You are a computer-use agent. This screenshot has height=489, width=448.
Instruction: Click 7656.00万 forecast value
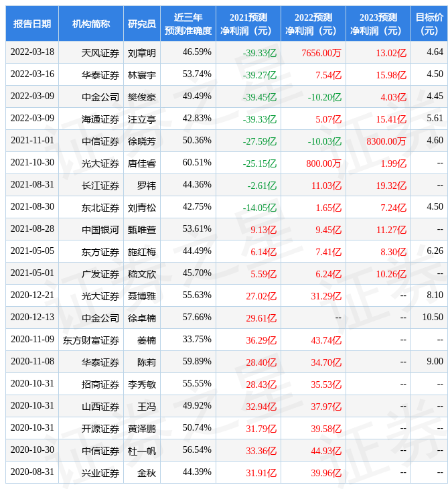[x=321, y=53]
